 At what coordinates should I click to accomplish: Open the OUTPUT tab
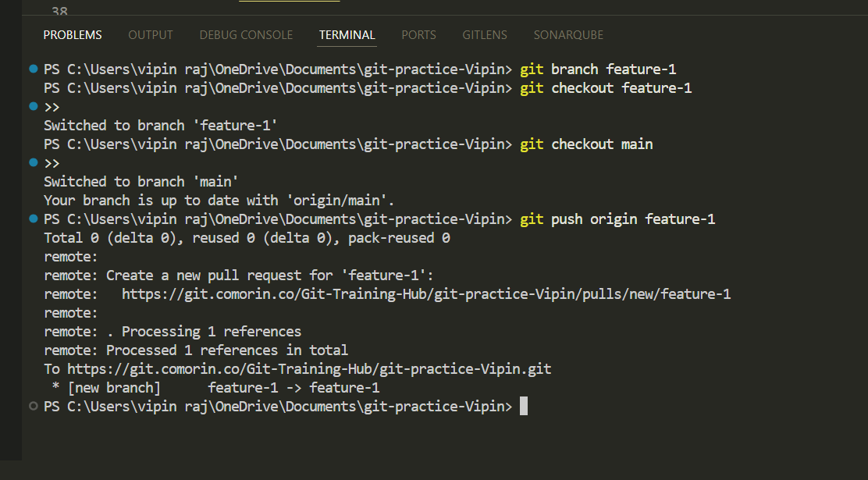point(150,34)
